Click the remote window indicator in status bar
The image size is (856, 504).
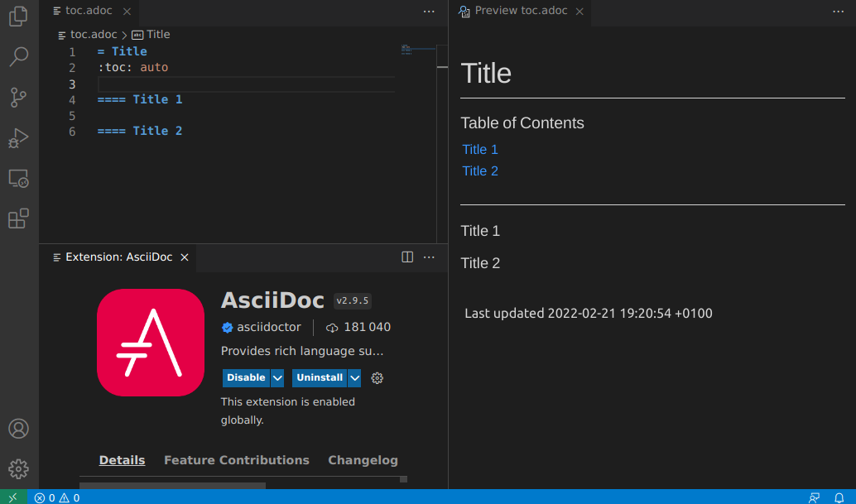13,497
